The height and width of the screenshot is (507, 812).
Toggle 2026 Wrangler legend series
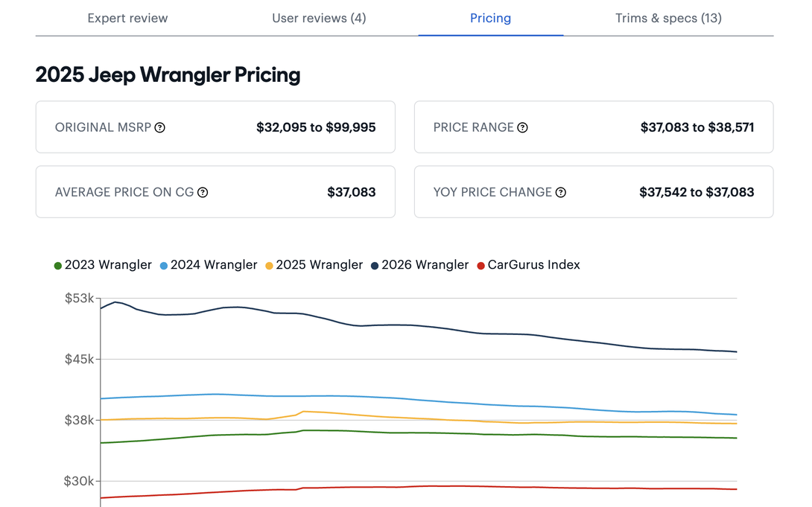coord(420,265)
